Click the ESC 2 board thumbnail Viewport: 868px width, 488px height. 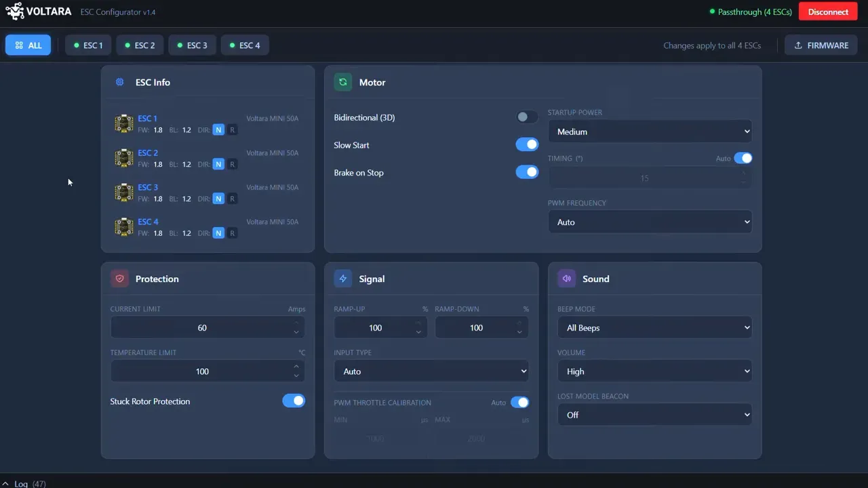click(124, 158)
